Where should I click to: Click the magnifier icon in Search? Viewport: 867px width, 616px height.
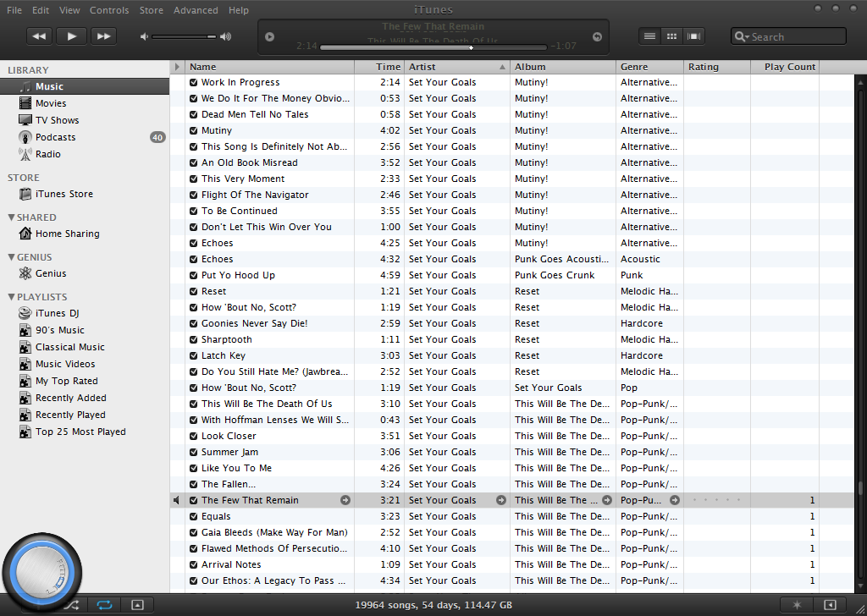740,37
